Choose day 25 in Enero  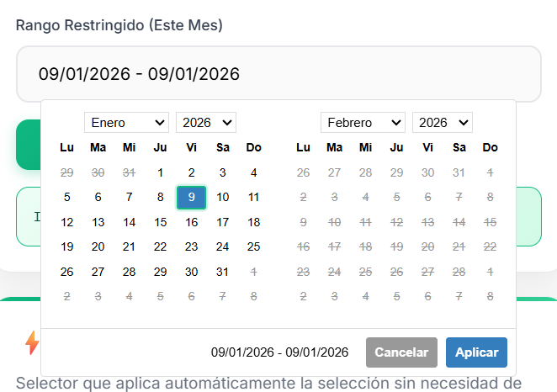click(x=253, y=247)
